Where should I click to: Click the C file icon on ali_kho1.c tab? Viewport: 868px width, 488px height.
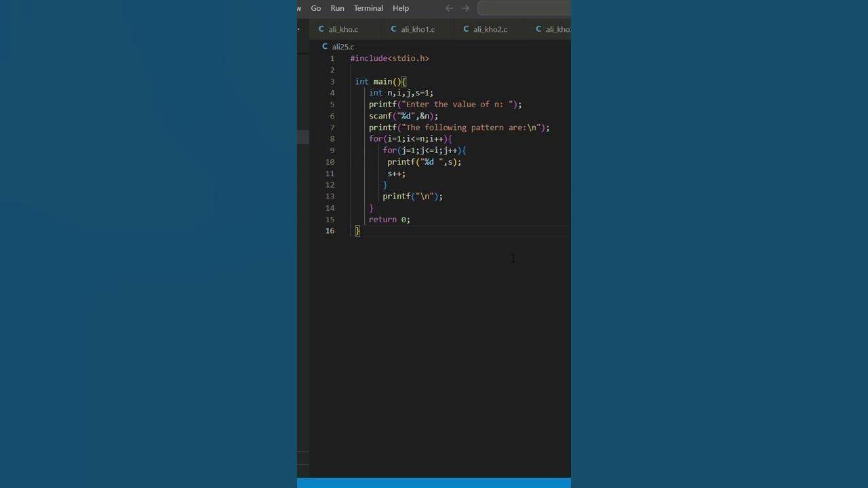click(394, 29)
